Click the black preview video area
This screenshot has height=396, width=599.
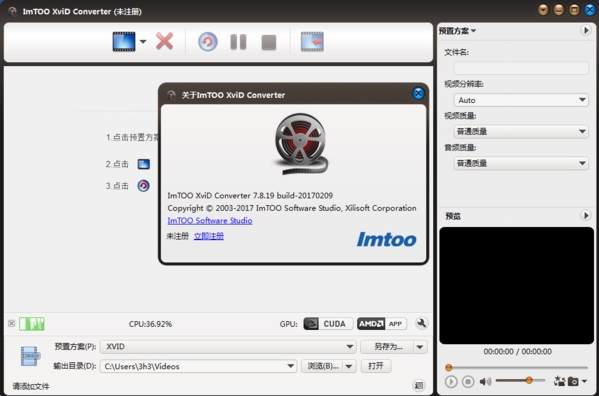click(516, 286)
